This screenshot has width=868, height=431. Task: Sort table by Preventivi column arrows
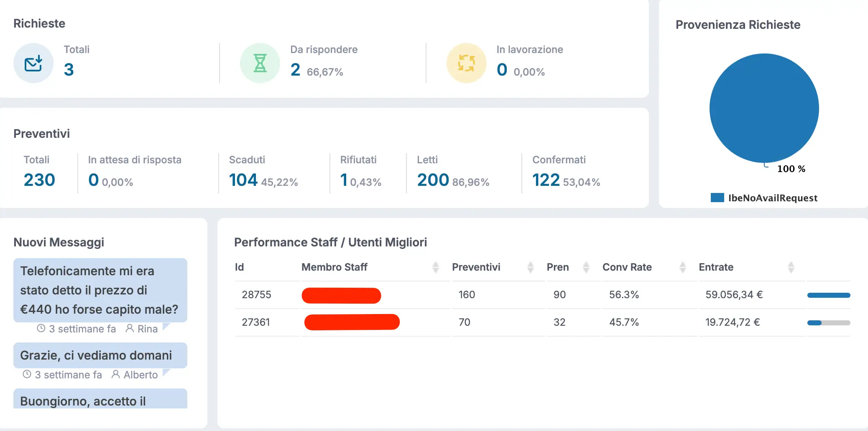530,267
